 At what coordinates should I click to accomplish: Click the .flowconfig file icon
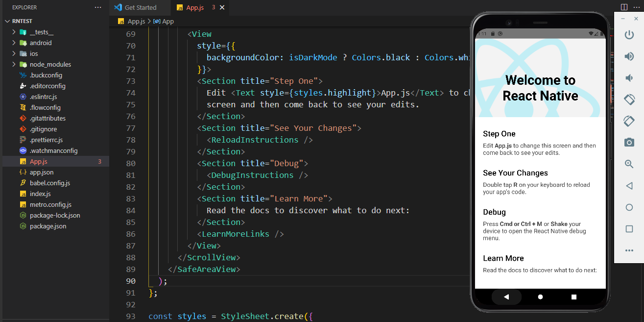coord(23,107)
